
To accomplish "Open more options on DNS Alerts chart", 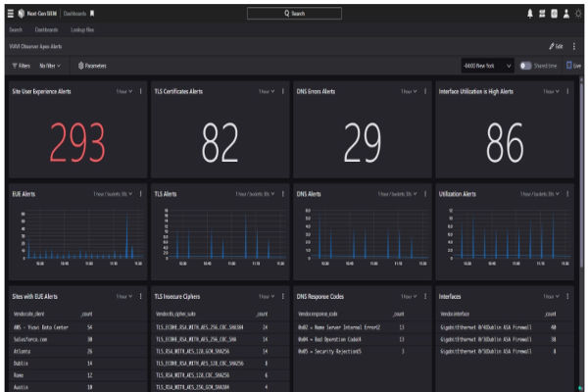I will 425,194.
